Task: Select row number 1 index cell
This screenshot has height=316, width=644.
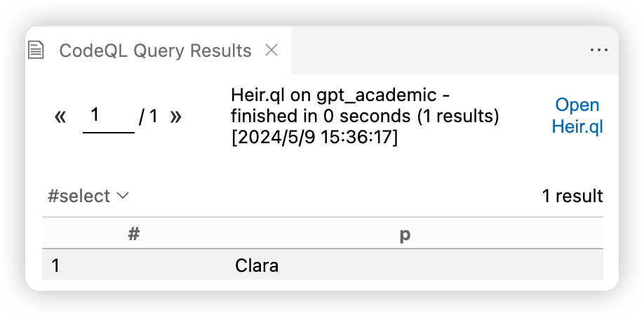Action: tap(56, 266)
